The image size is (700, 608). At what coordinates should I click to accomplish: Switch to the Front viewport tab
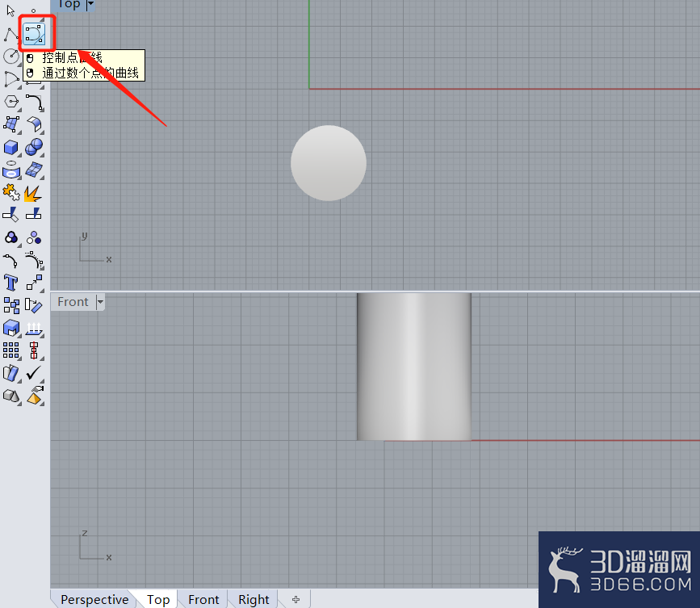coord(204,599)
